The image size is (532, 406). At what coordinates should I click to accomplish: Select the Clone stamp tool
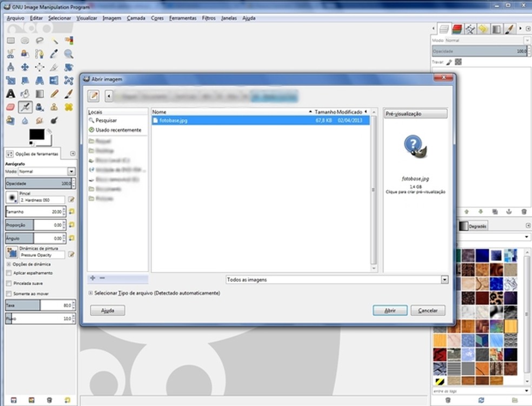[54, 107]
